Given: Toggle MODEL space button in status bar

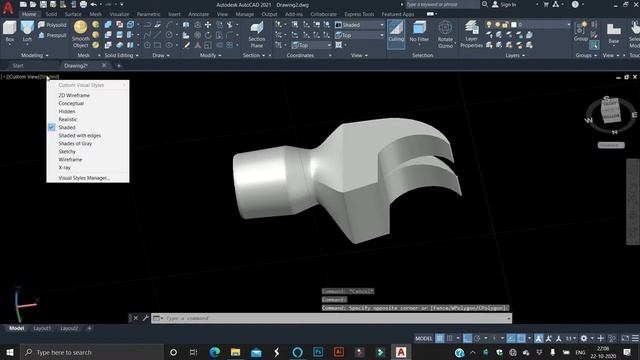Looking at the screenshot, I should click(x=424, y=338).
